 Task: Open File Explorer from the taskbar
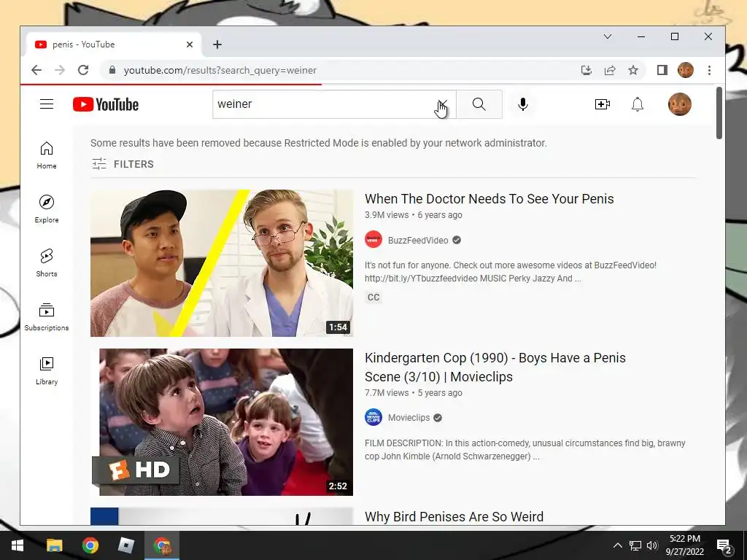coord(54,545)
